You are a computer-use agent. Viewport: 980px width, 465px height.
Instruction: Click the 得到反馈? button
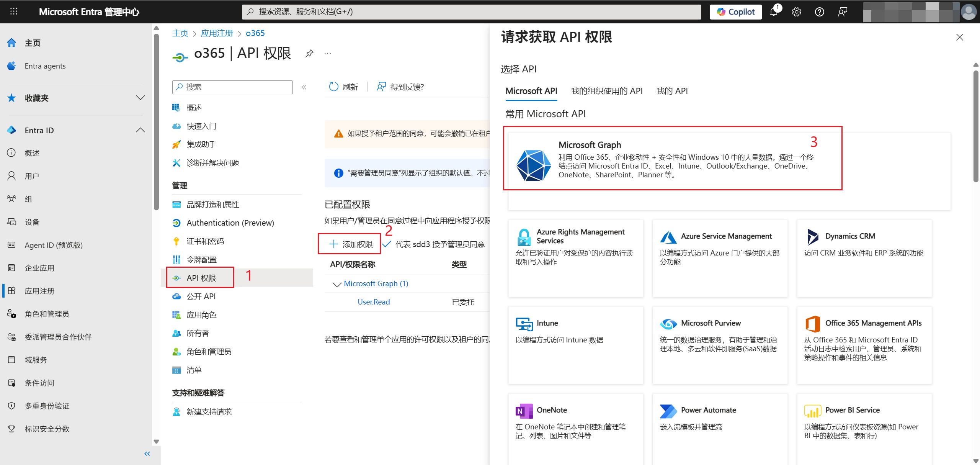pos(400,87)
